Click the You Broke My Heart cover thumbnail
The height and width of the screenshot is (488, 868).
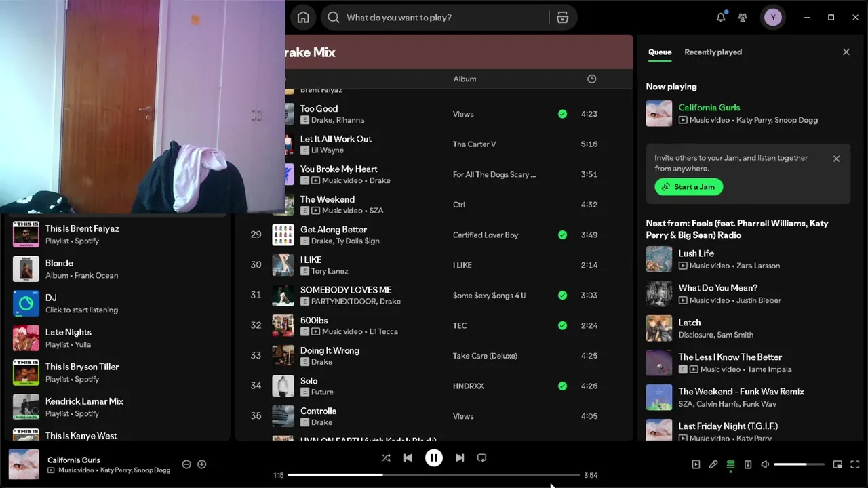point(289,174)
